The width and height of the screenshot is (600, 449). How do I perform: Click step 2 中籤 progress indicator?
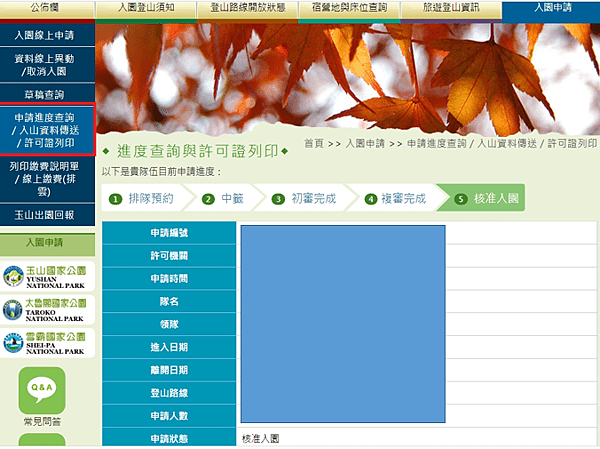[x=225, y=198]
